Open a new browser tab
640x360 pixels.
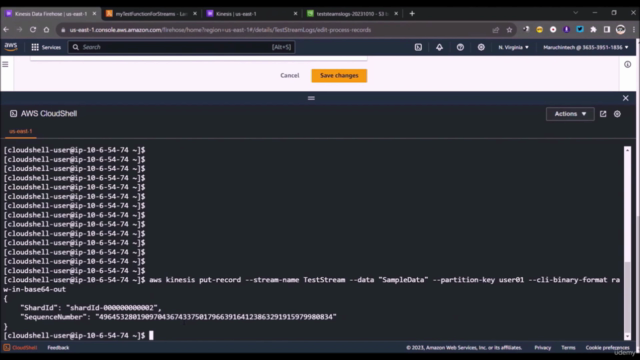pyautogui.click(x=412, y=14)
